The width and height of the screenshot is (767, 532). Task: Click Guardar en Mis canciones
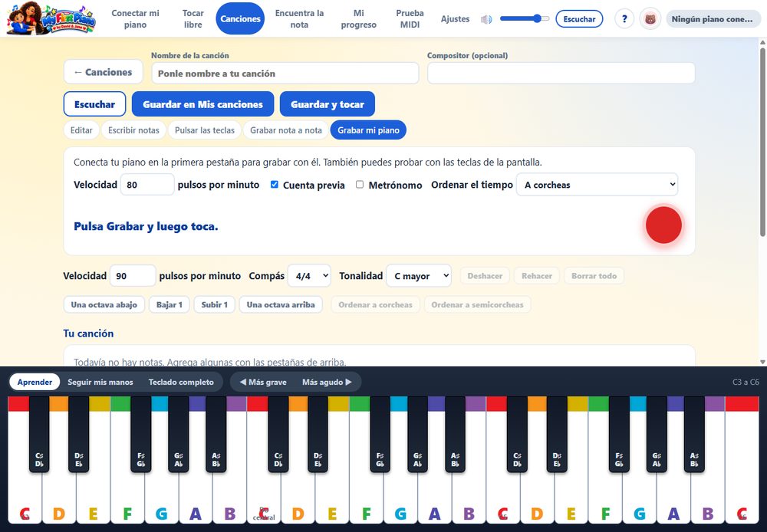click(x=202, y=104)
